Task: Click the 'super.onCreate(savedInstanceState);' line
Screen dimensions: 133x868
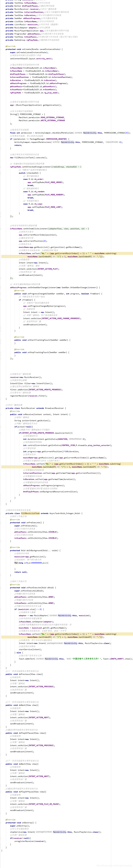Action: pos(29,52)
